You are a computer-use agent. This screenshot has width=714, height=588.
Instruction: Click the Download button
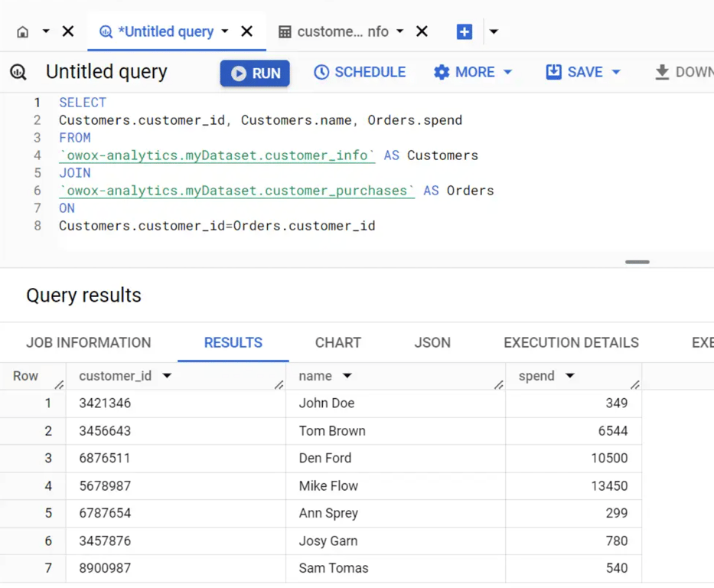pos(684,72)
